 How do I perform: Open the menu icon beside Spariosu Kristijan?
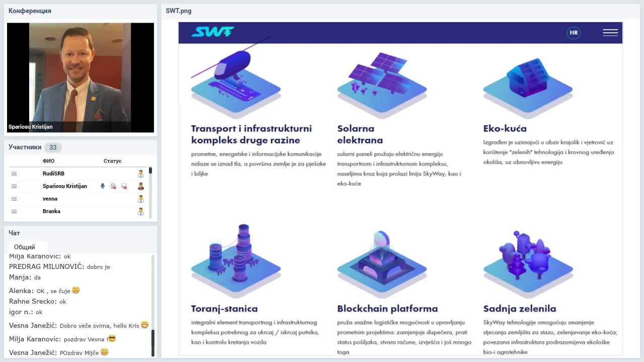(14, 186)
